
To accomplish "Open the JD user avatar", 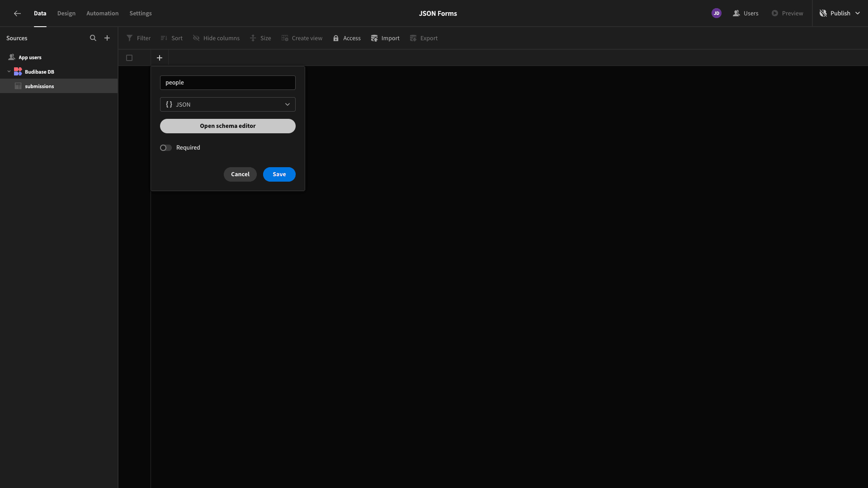I will pyautogui.click(x=716, y=14).
